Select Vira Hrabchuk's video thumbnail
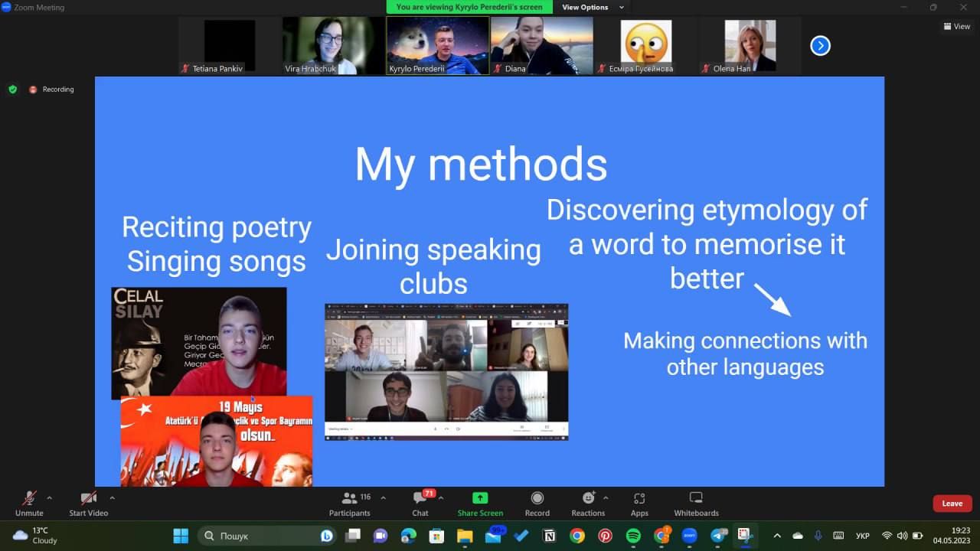 pos(333,46)
